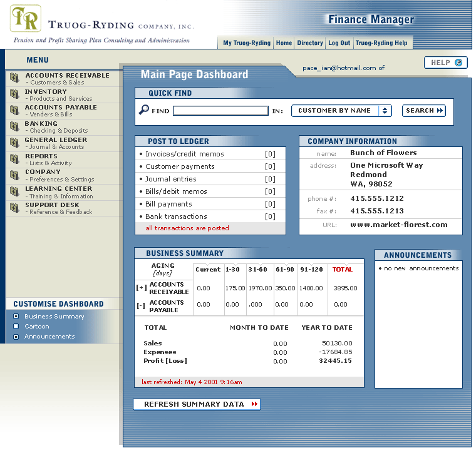Screen dimensions: 476x463
Task: Click receivable 91-120 value 1400.00
Action: click(x=311, y=288)
